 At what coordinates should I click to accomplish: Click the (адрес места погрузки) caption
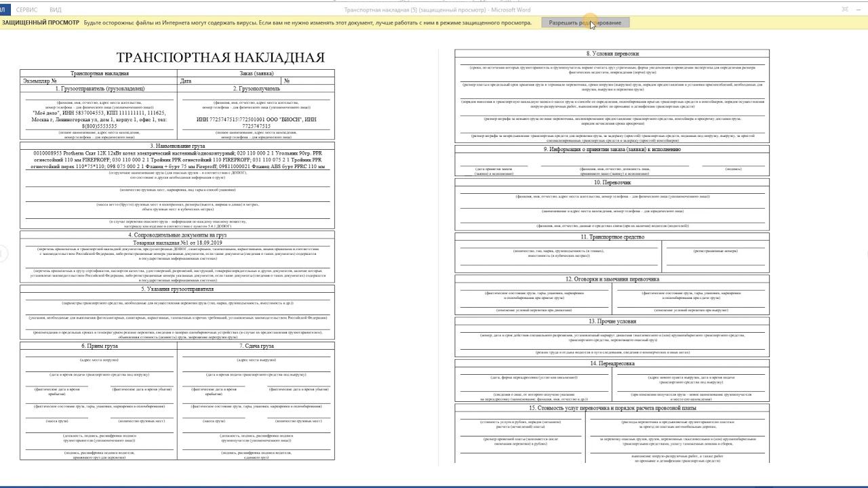99,361
